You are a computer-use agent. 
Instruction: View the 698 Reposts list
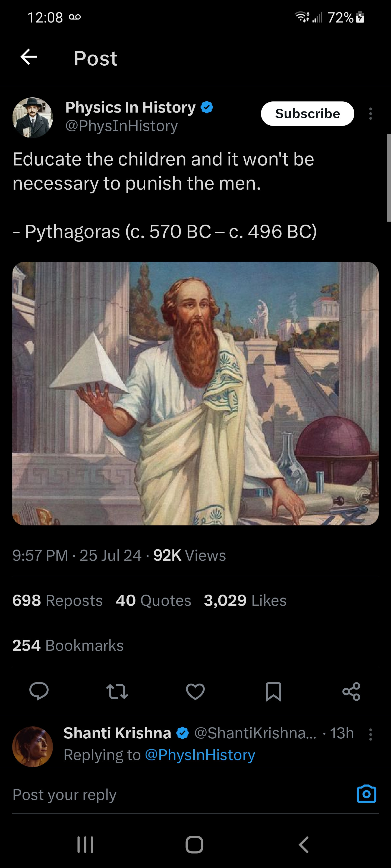(57, 601)
